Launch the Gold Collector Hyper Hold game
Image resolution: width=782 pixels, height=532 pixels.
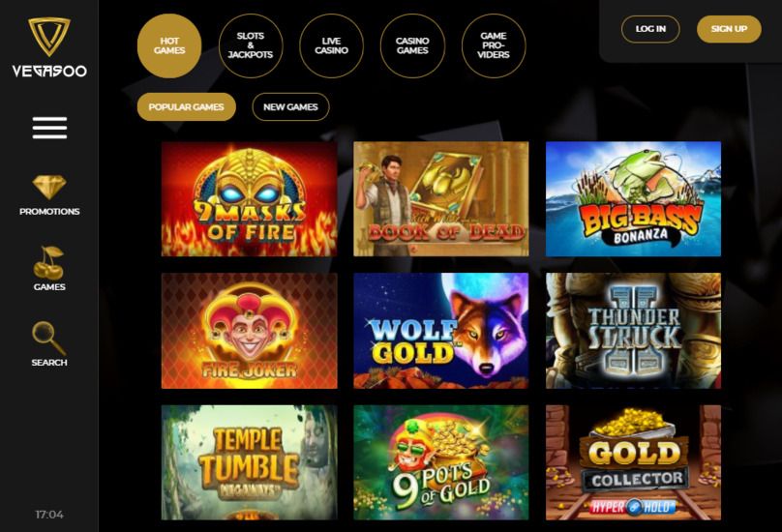pyautogui.click(x=633, y=462)
